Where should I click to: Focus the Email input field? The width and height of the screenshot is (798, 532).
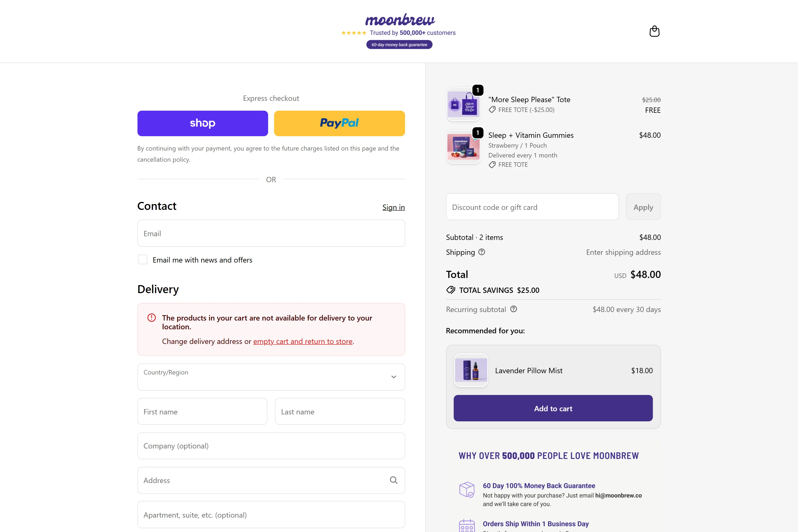point(271,234)
